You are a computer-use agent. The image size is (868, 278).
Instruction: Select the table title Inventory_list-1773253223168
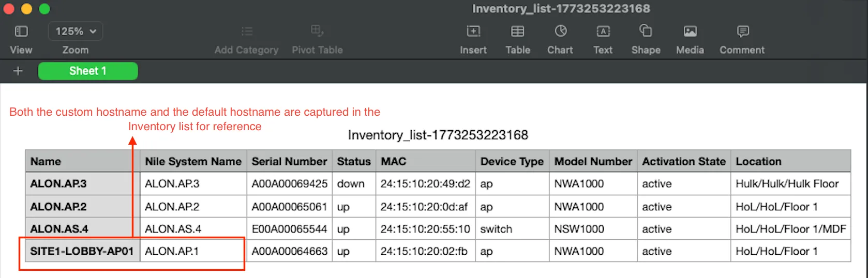[438, 135]
